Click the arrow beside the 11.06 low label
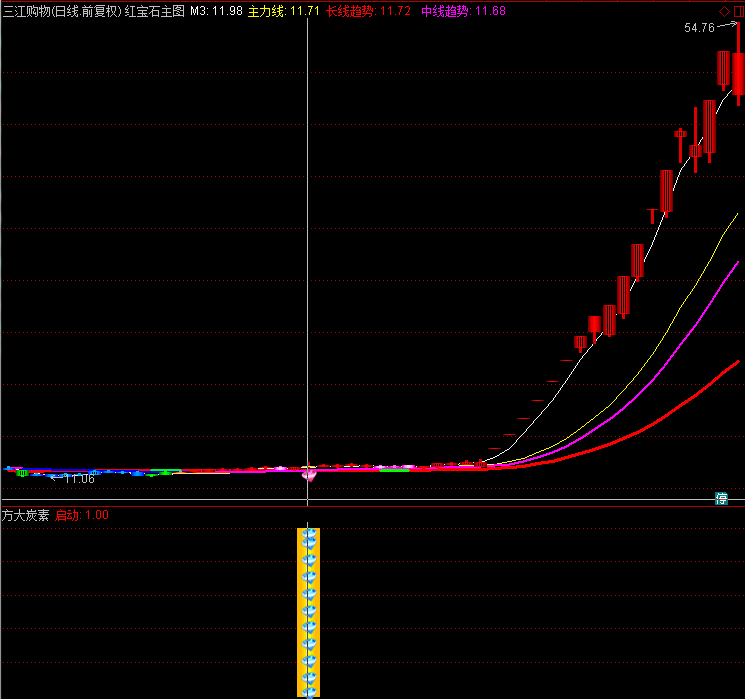The height and width of the screenshot is (699, 745). (x=57, y=479)
